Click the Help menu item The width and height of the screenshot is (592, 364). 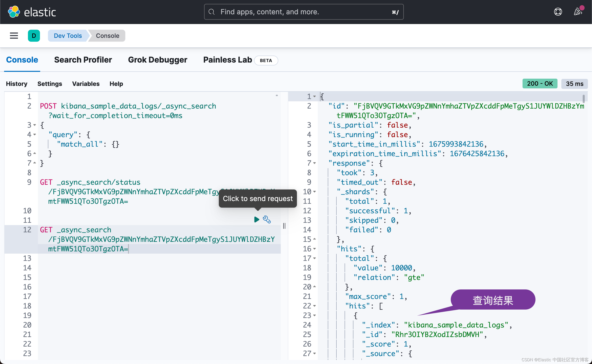click(x=116, y=84)
